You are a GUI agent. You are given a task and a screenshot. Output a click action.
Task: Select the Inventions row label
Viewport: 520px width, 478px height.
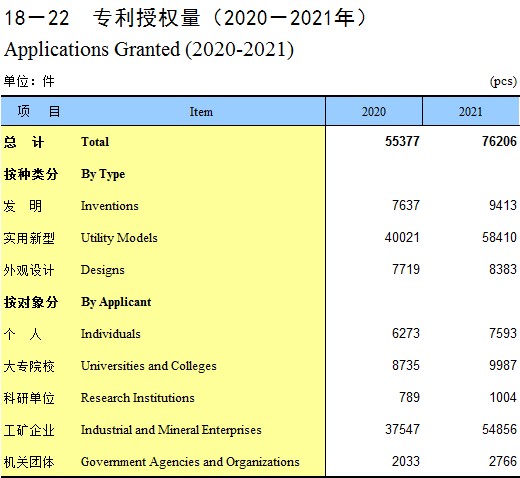coord(110,206)
